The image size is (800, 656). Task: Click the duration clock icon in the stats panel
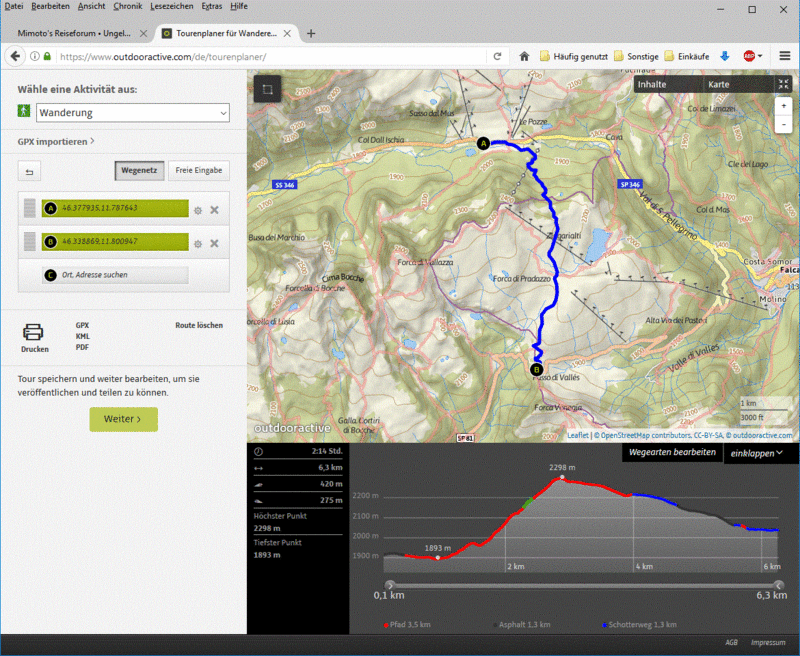coord(257,450)
